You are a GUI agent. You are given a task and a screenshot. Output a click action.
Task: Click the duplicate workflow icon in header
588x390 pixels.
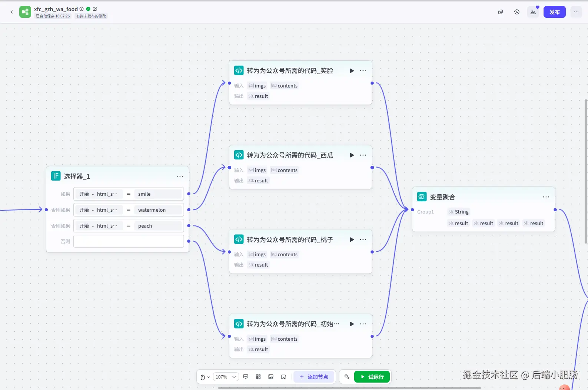tap(501, 12)
